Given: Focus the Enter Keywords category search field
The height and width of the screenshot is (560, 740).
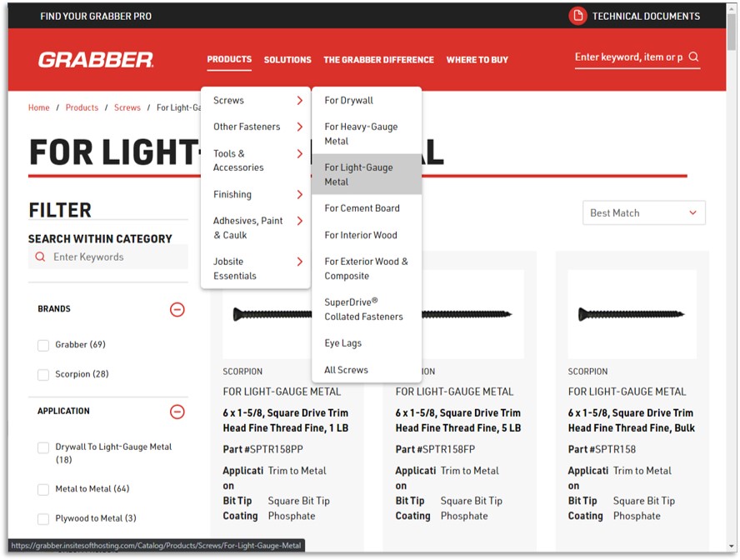Looking at the screenshot, I should [x=108, y=257].
